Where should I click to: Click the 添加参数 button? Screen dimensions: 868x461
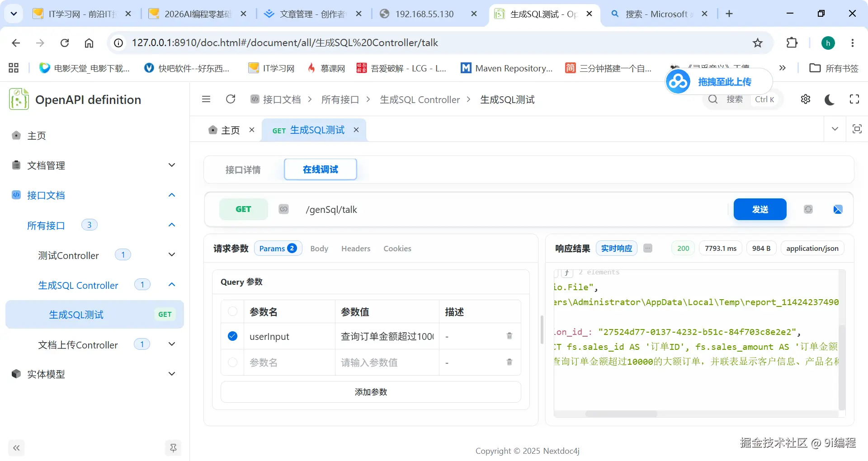pos(371,392)
